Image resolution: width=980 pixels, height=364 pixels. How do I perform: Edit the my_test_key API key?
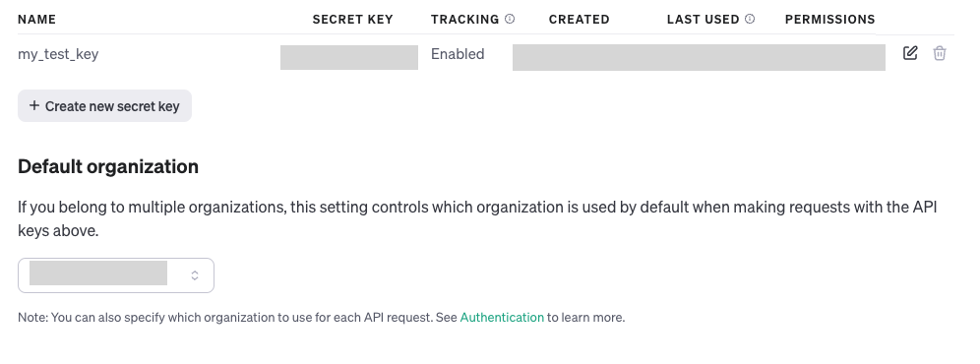tap(910, 53)
